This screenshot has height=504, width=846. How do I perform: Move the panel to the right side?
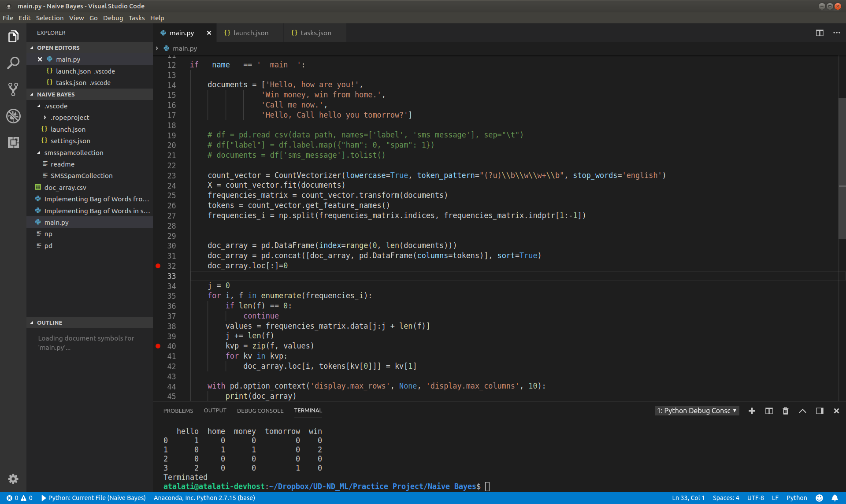click(820, 411)
